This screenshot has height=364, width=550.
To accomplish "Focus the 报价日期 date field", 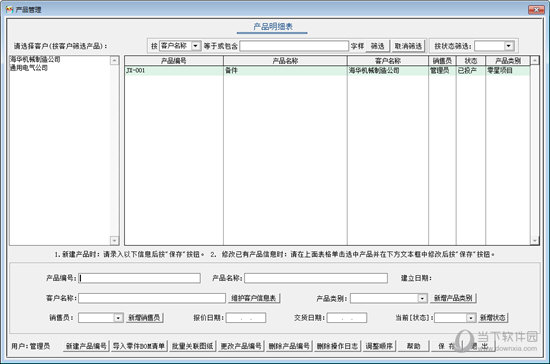I will point(246,318).
